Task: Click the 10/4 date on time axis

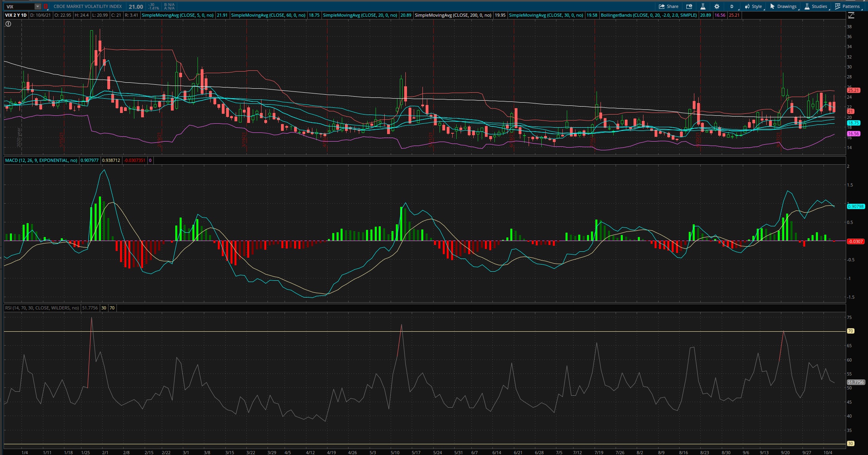Action: pyautogui.click(x=828, y=452)
